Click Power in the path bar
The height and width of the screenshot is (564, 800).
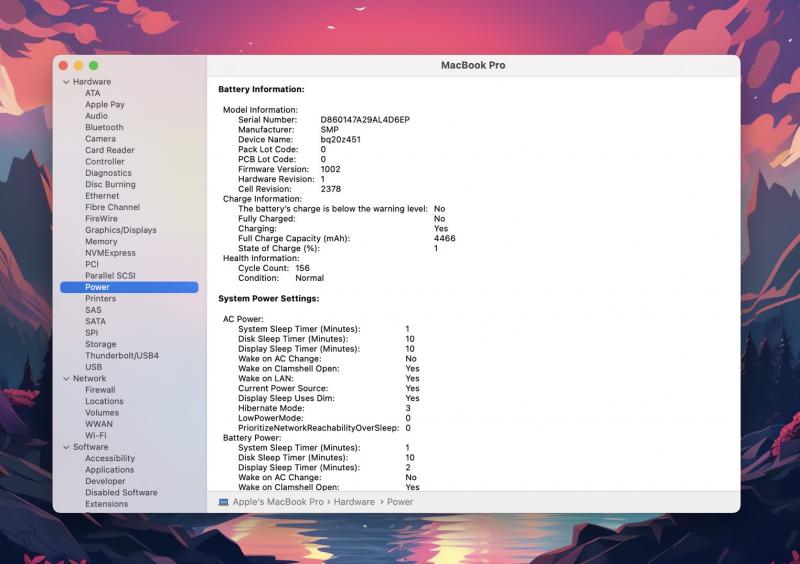click(400, 502)
